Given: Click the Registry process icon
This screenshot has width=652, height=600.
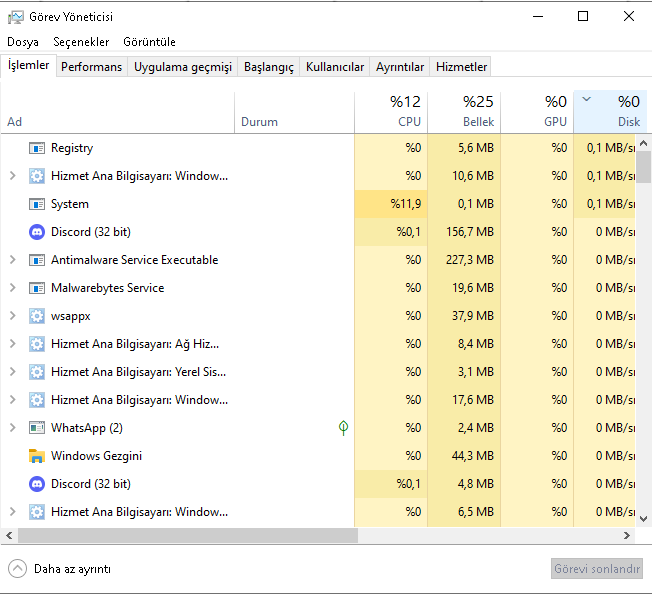Looking at the screenshot, I should point(37,148).
